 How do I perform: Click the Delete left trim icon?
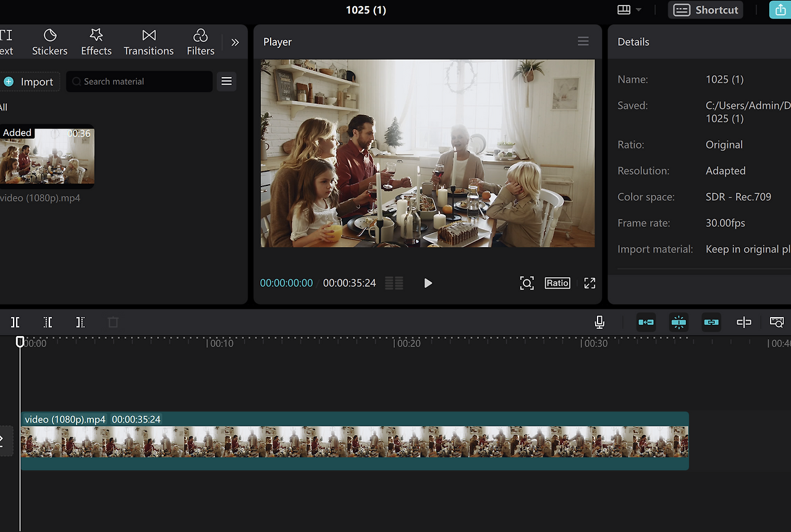coord(48,322)
